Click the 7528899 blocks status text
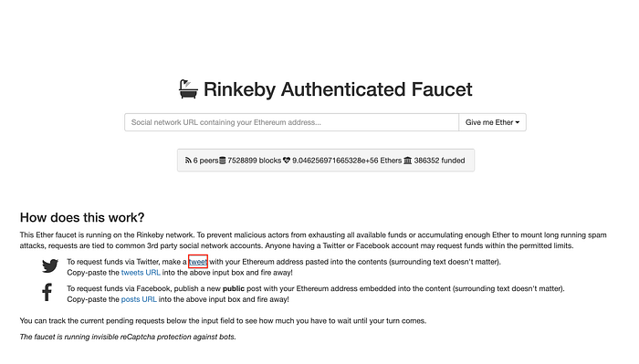The height and width of the screenshot is (364, 639). (255, 161)
